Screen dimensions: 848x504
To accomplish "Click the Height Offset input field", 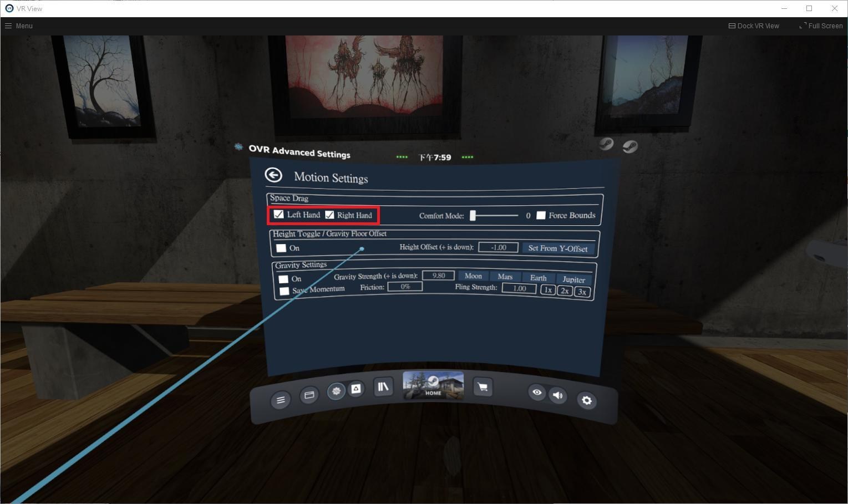I will (x=497, y=247).
